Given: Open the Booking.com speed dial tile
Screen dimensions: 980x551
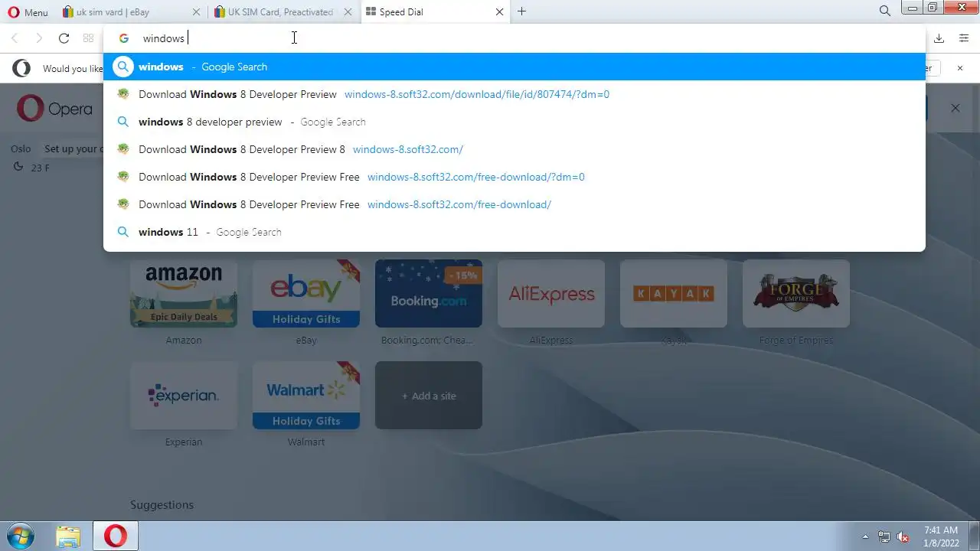Looking at the screenshot, I should click(429, 294).
